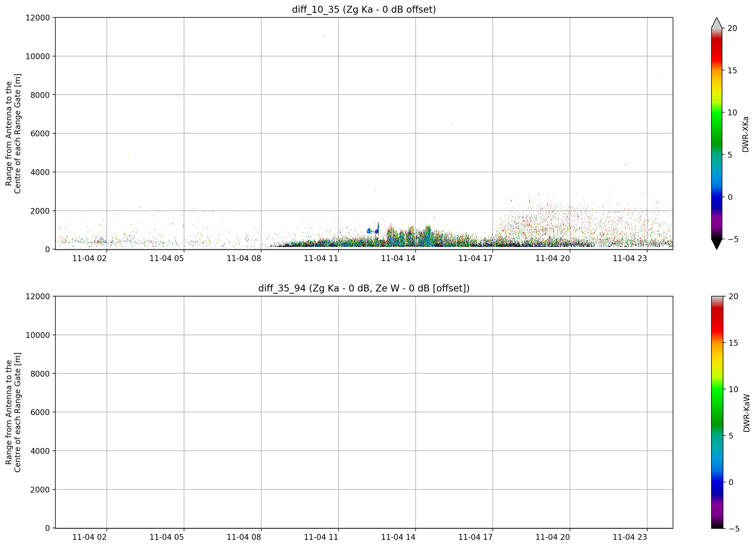
Task: Click the DWR-KaW colorbar gradient
Action: pos(717,412)
